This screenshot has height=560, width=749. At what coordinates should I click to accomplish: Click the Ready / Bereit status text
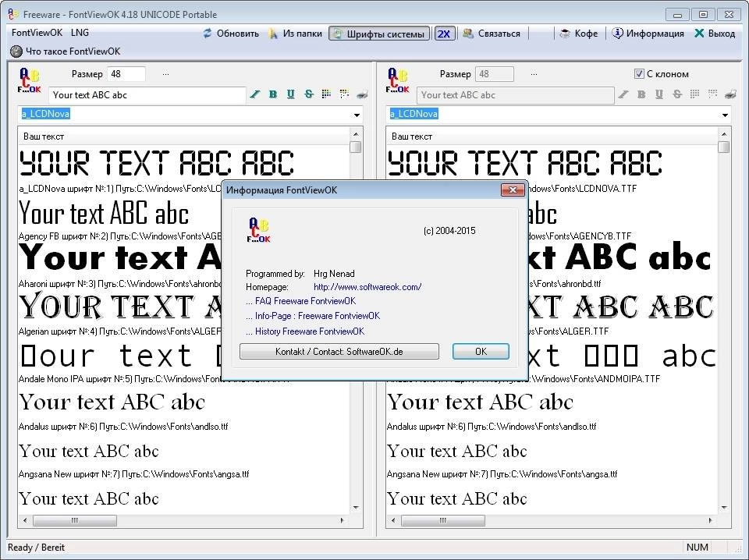tap(36, 547)
